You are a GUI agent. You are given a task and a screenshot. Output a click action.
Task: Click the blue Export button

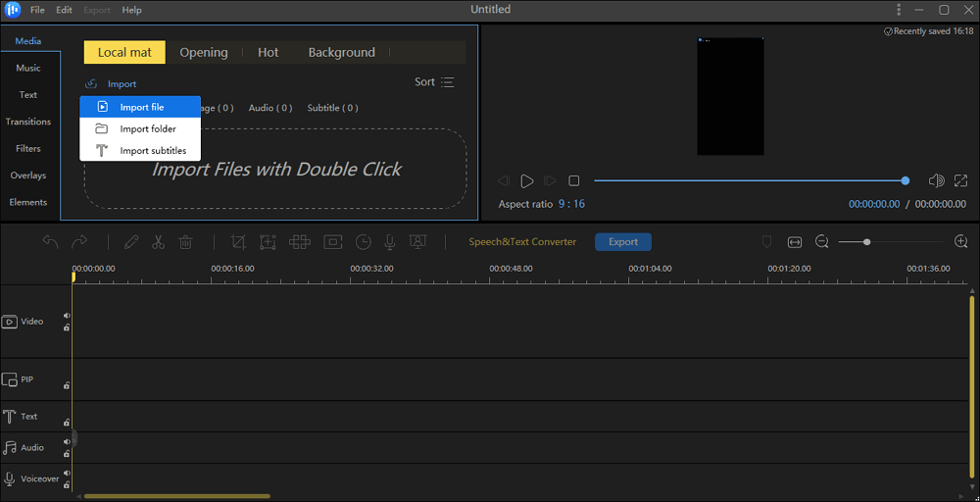pyautogui.click(x=623, y=242)
